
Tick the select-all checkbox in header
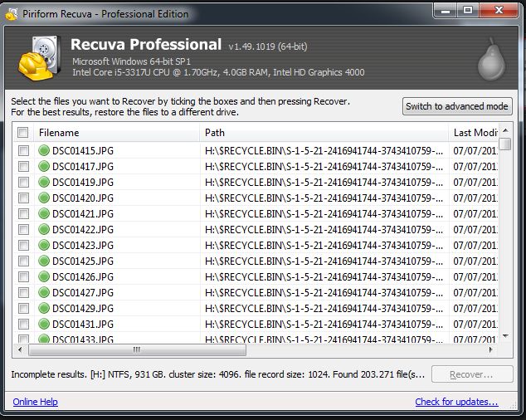[23, 133]
